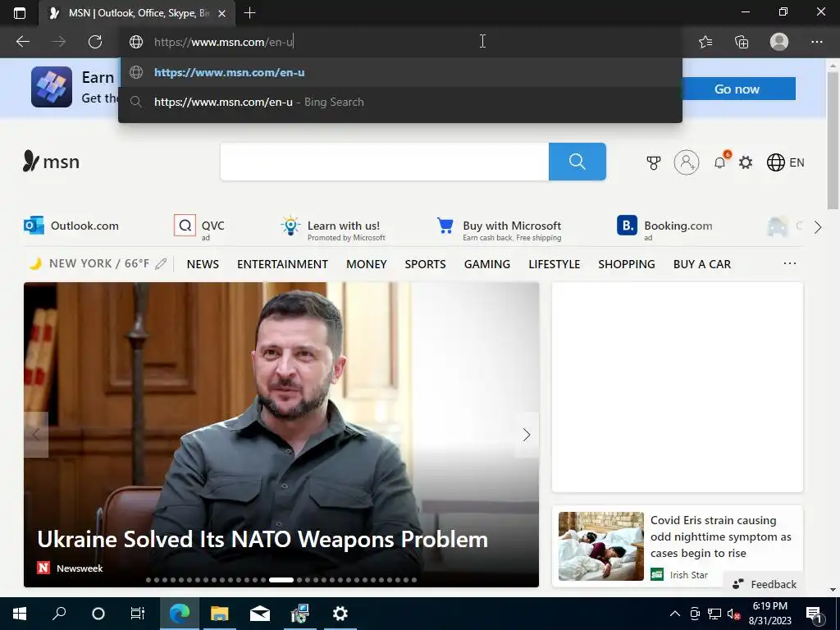The image size is (840, 630).
Task: Click the blue search magnifier button
Action: (577, 162)
